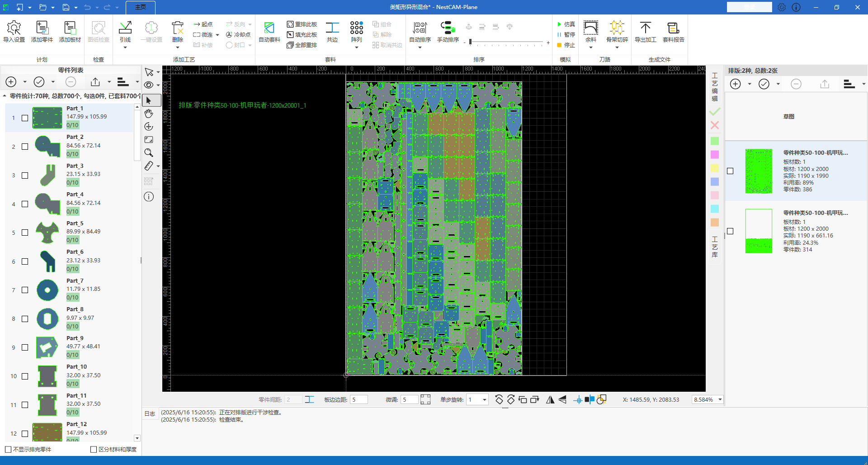Toggle 区分材料和厚度 checkbox

coord(94,450)
